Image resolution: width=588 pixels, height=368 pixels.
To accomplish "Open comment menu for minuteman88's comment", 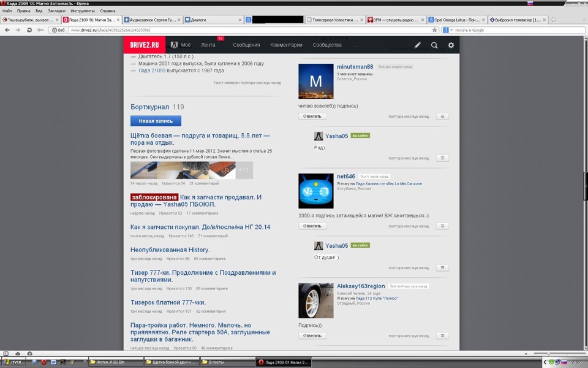I will [442, 117].
